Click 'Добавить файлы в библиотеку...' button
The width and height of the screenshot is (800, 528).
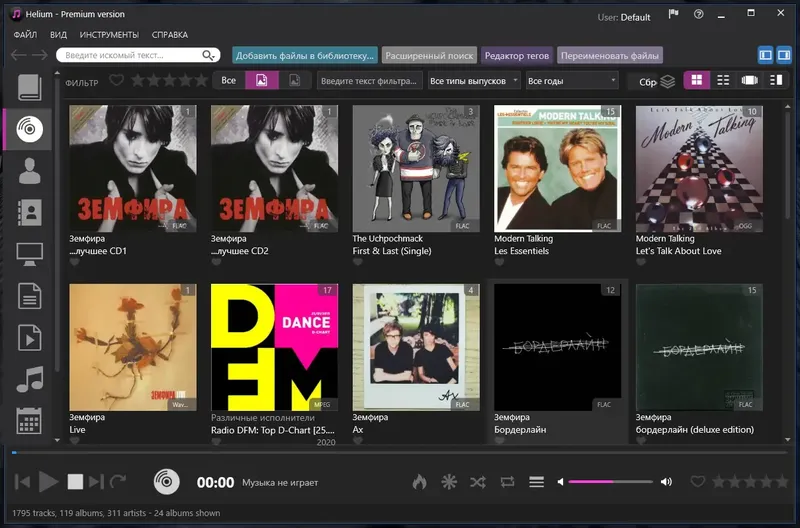click(305, 56)
